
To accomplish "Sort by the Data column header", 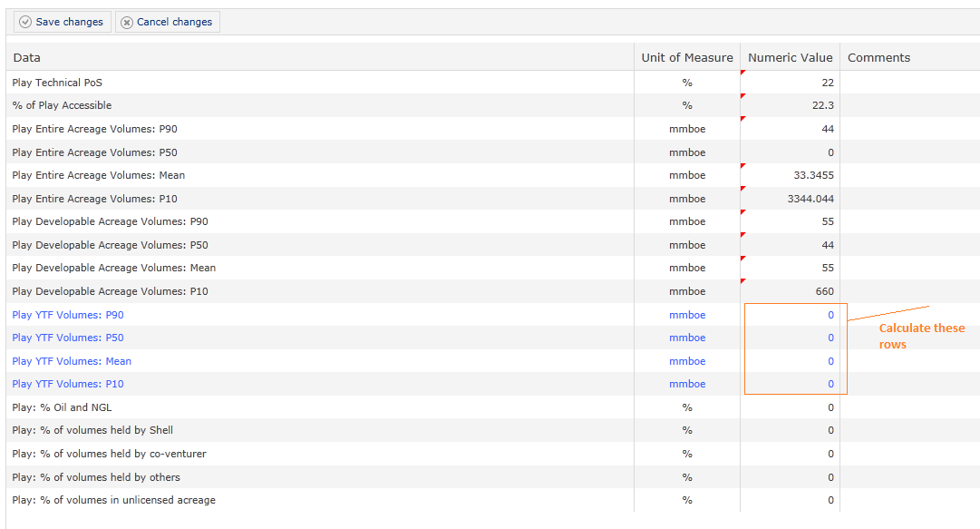I will 27,57.
